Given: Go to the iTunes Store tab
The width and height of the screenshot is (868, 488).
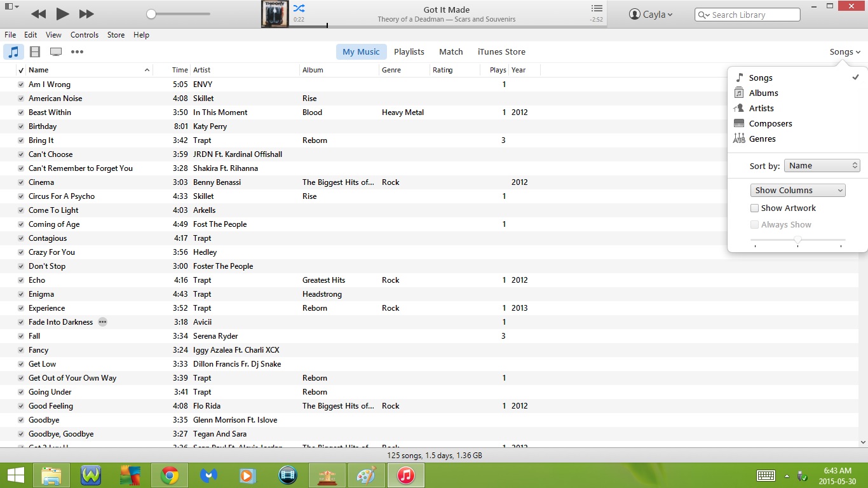Looking at the screenshot, I should click(501, 52).
